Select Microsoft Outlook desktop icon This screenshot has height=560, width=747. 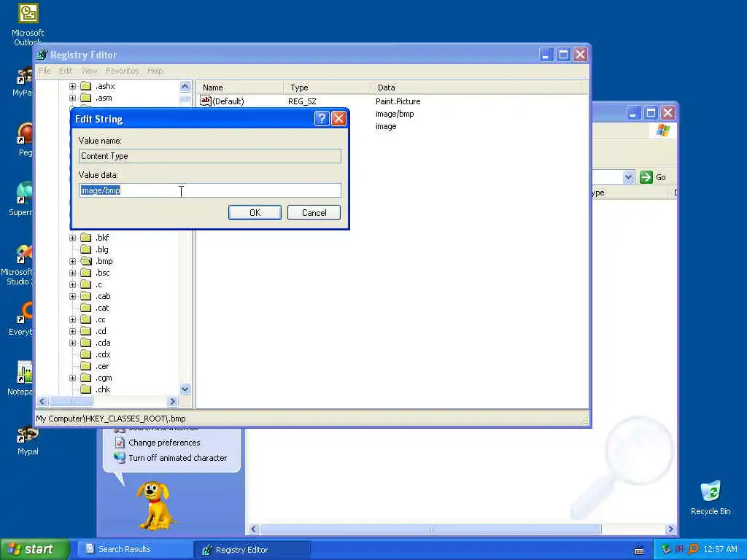tap(28, 25)
